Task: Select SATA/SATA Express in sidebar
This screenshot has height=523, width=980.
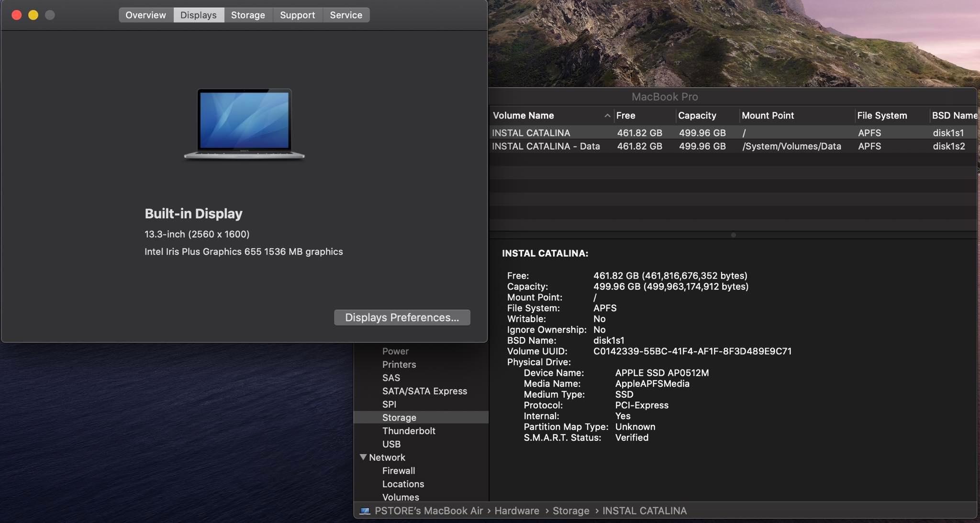Action: tap(424, 391)
